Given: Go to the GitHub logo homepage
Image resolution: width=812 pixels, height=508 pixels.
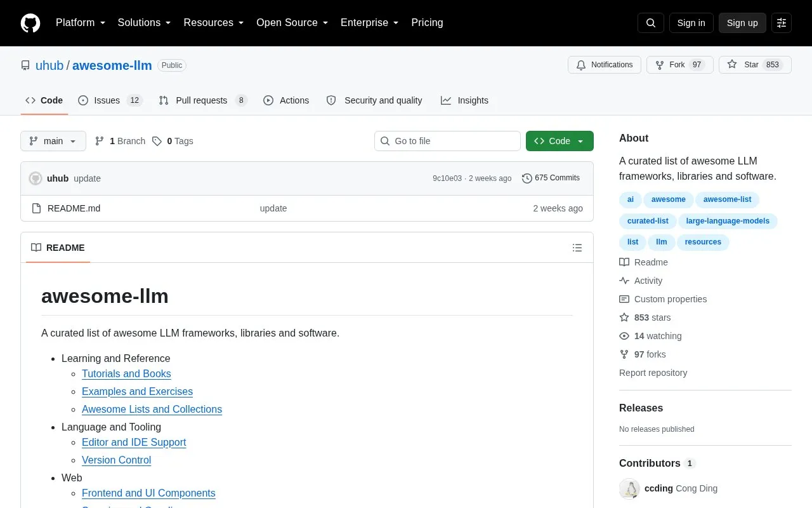Looking at the screenshot, I should point(30,23).
